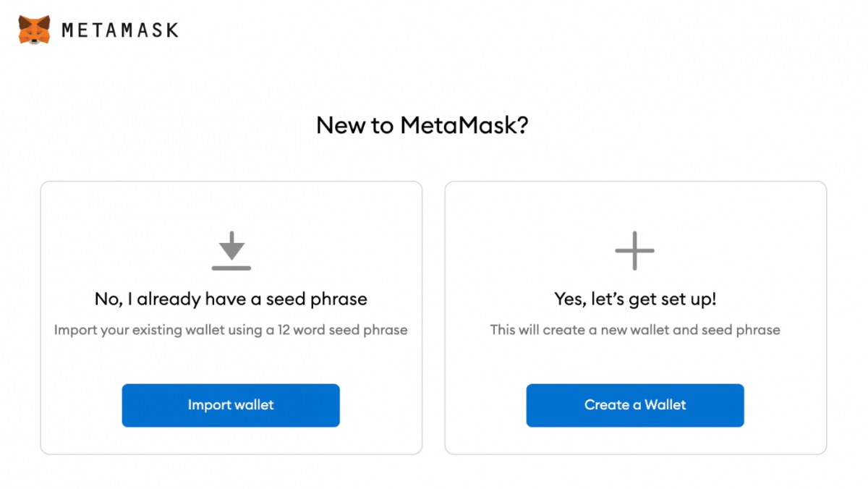
Task: Click the METAMASK wordmark text
Action: click(x=120, y=30)
